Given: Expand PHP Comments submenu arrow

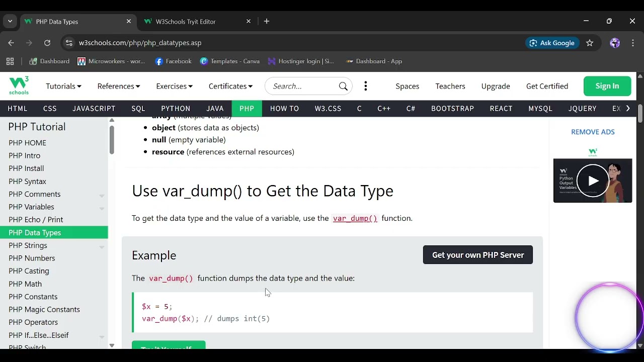Looking at the screenshot, I should [102, 196].
